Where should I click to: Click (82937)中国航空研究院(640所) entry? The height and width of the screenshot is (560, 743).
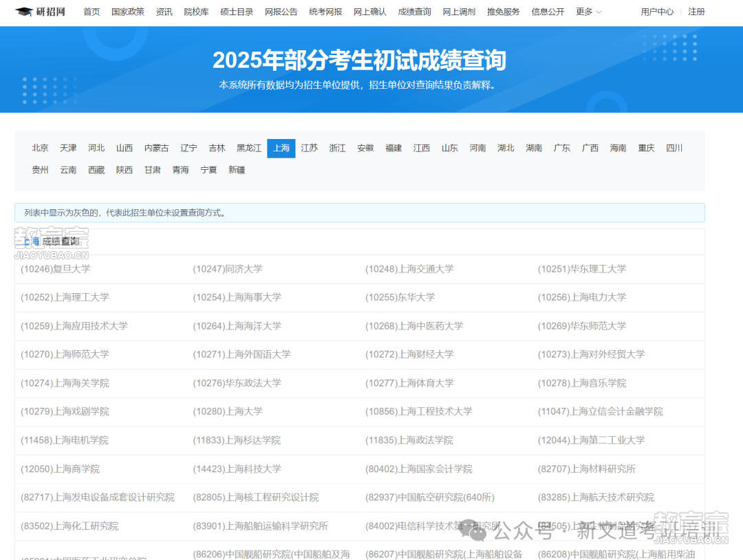point(430,497)
